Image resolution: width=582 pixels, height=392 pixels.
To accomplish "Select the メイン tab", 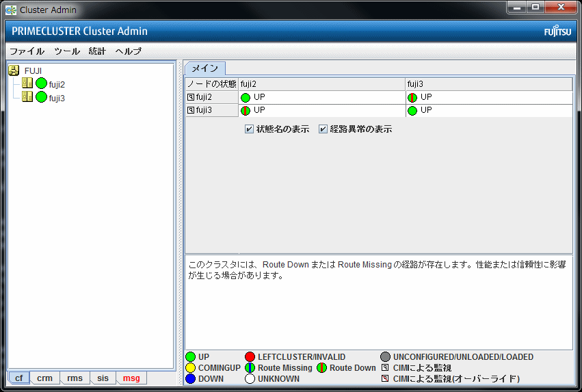I will (x=205, y=68).
